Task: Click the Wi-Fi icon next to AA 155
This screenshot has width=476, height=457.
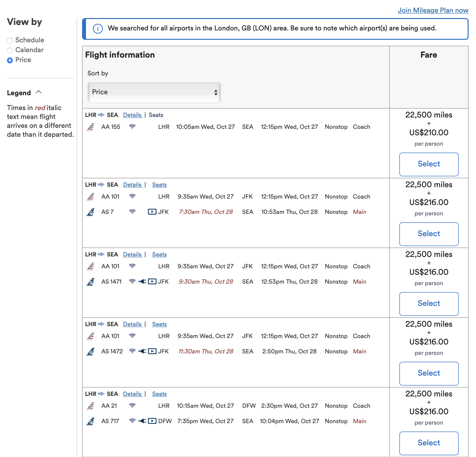Action: (132, 127)
